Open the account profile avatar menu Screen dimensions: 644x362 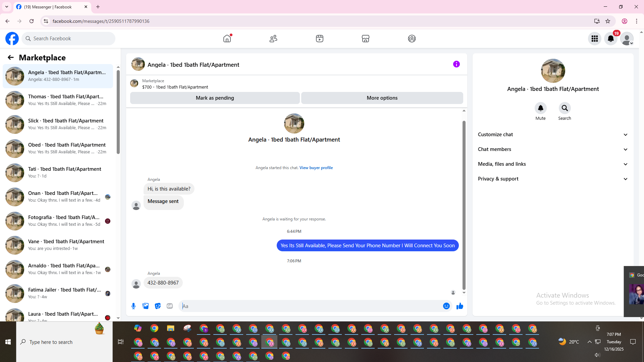(627, 39)
